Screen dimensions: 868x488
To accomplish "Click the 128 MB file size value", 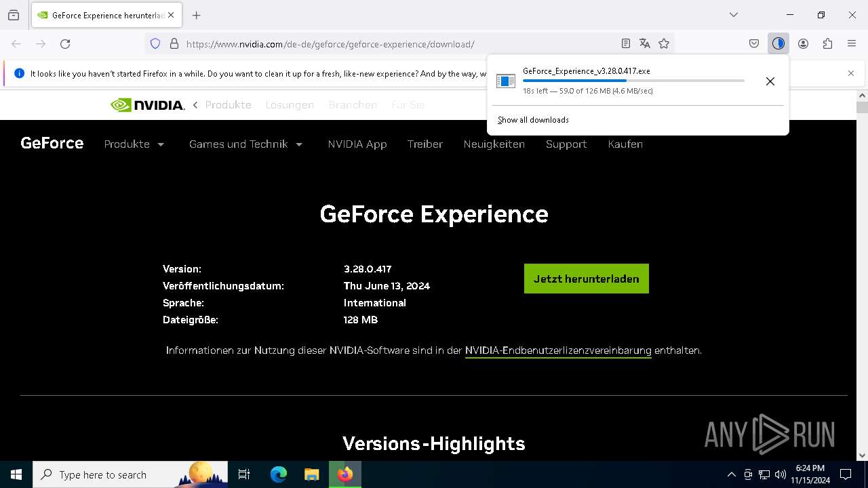I will pos(361,320).
